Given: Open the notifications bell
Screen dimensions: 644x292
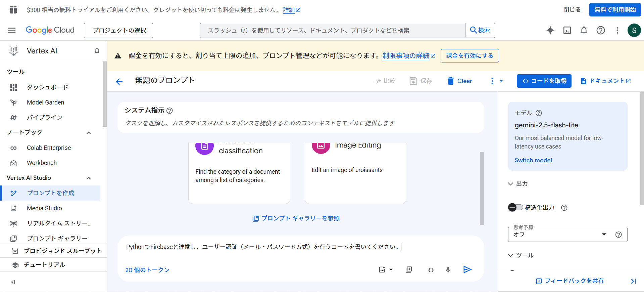Looking at the screenshot, I should coord(584,30).
